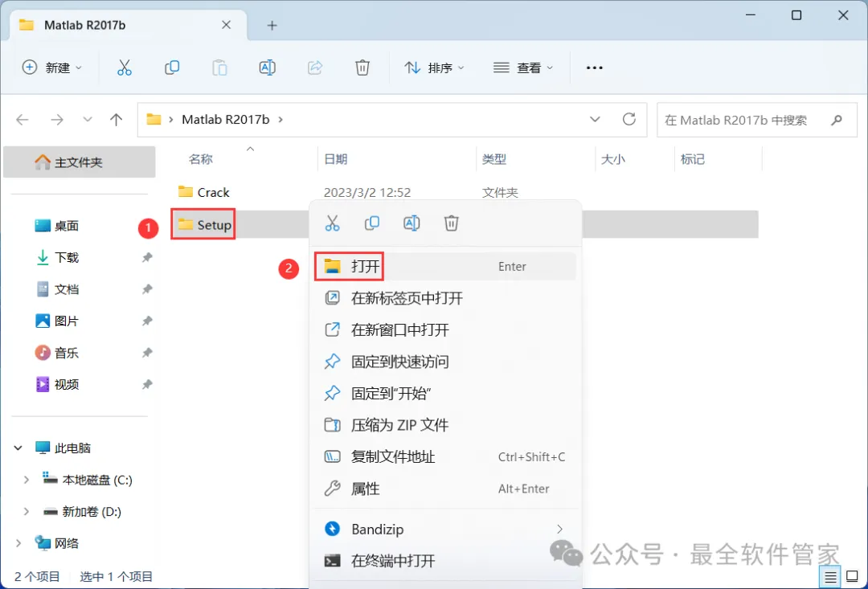Expand the 本地磁盘 (C:) tree node
Viewport: 868px width, 589px height.
point(26,480)
